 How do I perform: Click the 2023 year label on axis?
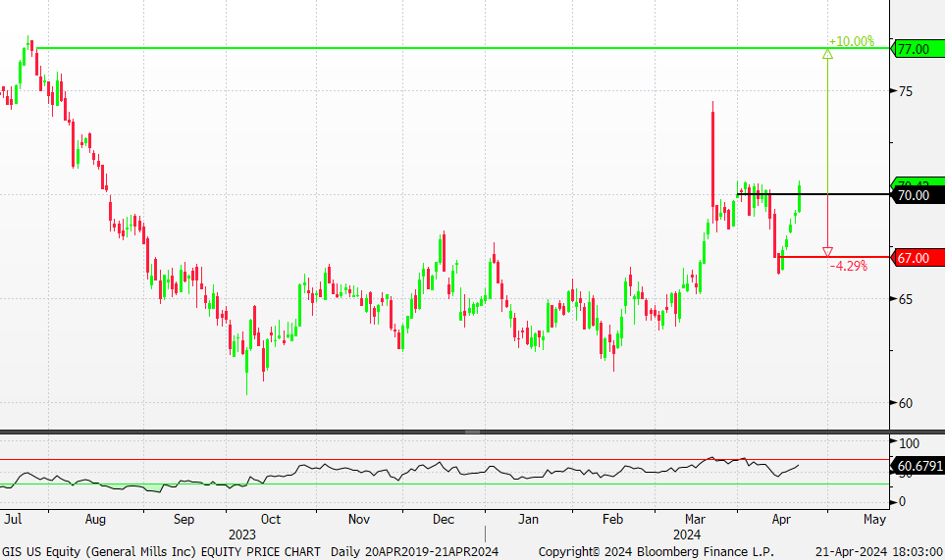pos(241,535)
